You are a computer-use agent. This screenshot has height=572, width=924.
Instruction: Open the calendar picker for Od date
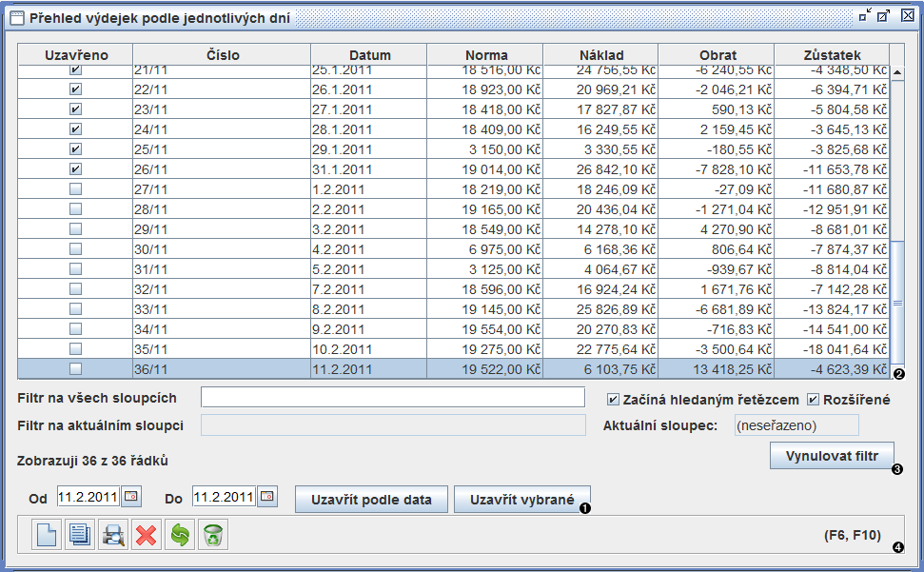pos(130,497)
